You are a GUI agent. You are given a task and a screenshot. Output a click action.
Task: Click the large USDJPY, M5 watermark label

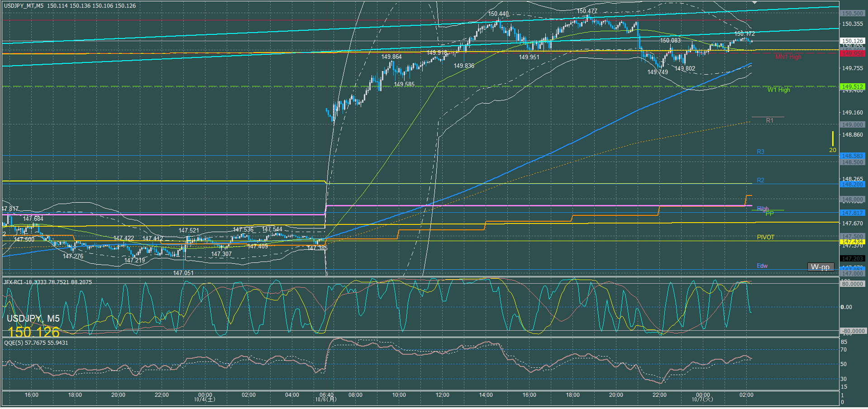click(x=33, y=319)
